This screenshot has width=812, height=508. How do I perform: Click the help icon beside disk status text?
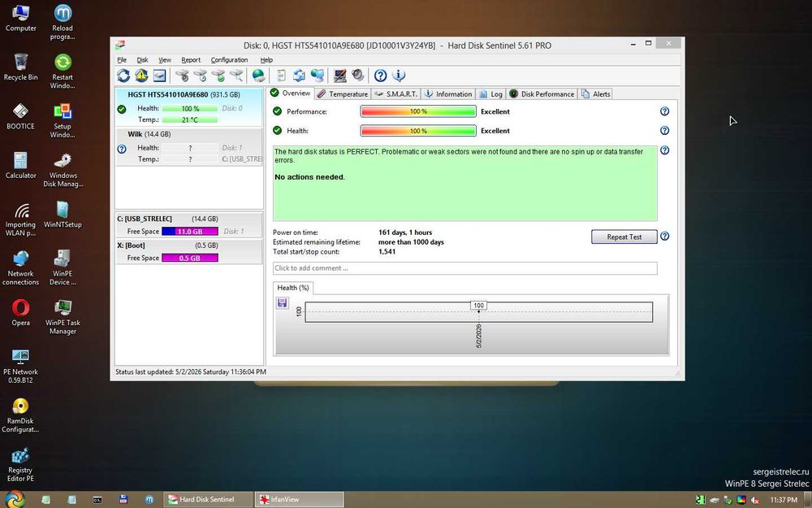click(x=664, y=150)
